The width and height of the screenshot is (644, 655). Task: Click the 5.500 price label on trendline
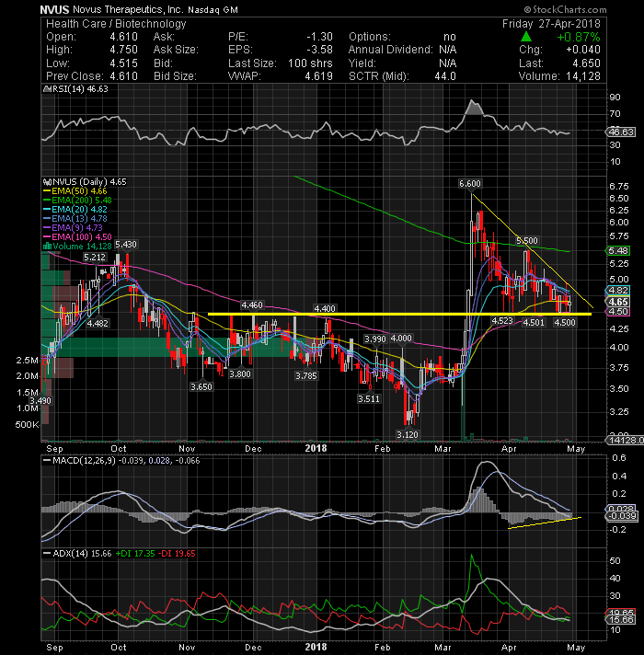tap(527, 241)
